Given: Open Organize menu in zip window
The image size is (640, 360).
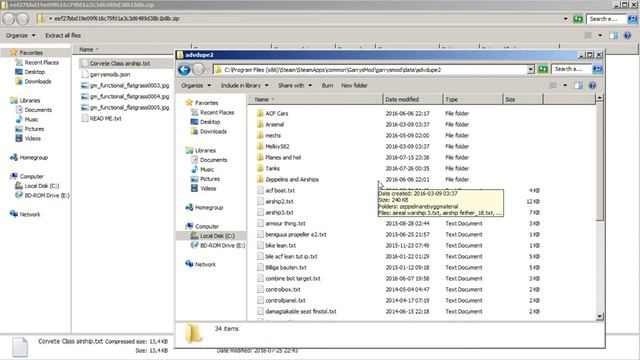Looking at the screenshot, I should pyautogui.click(x=20, y=36).
